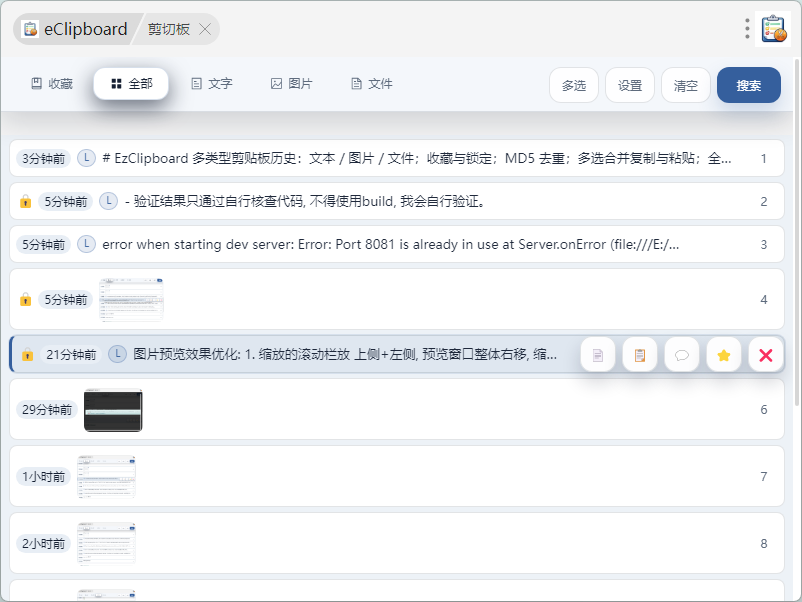802x602 pixels.
Task: Enable multi-select with the 多选 button
Action: point(574,86)
